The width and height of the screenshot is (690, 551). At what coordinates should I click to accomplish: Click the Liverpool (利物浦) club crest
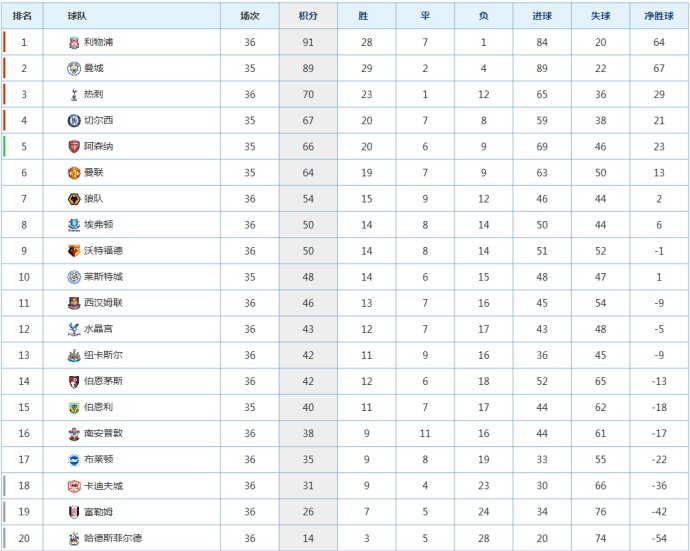74,43
